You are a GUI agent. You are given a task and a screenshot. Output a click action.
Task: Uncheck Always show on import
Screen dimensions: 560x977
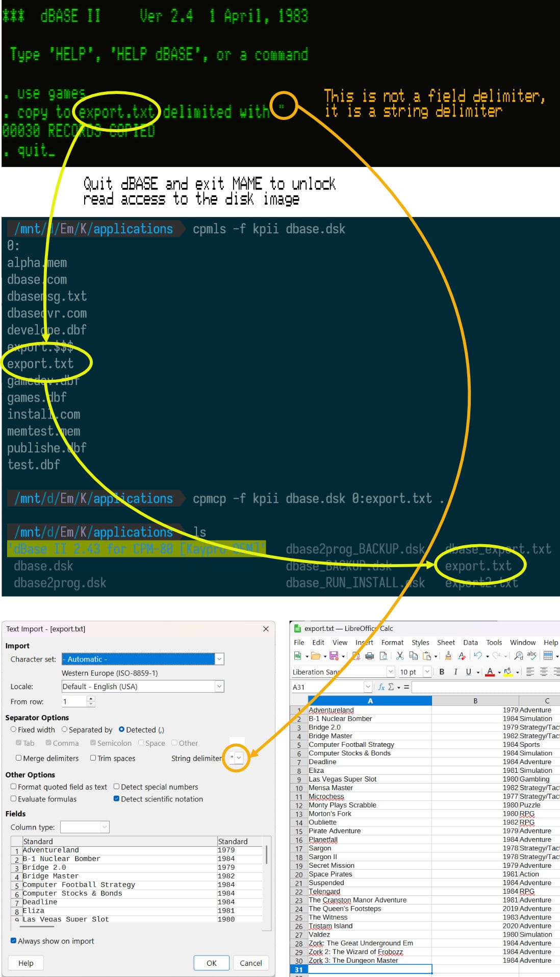pos(13,941)
